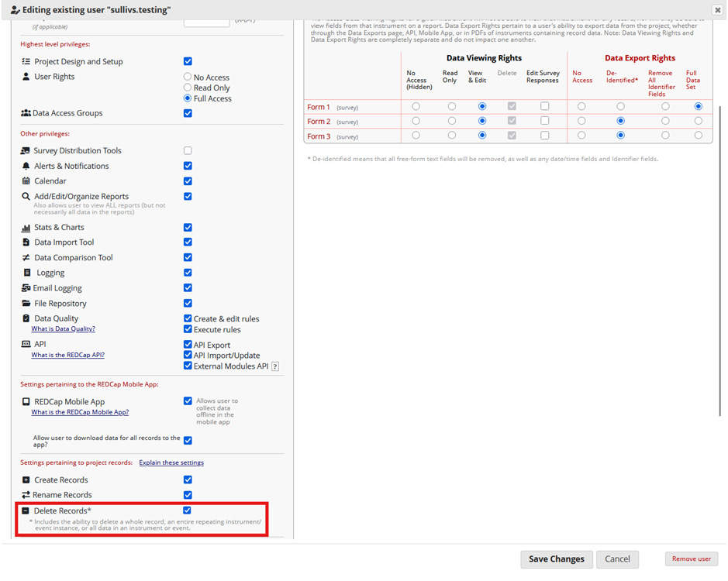Click the External Modules API help icon
The height and width of the screenshot is (581, 728).
pos(274,366)
